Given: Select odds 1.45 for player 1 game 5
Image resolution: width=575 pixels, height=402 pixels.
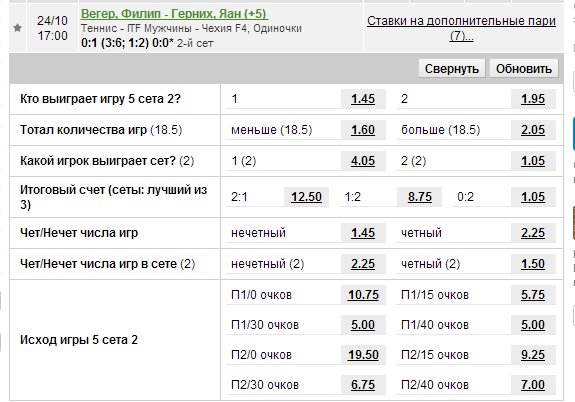Looking at the screenshot, I should click(x=363, y=99).
